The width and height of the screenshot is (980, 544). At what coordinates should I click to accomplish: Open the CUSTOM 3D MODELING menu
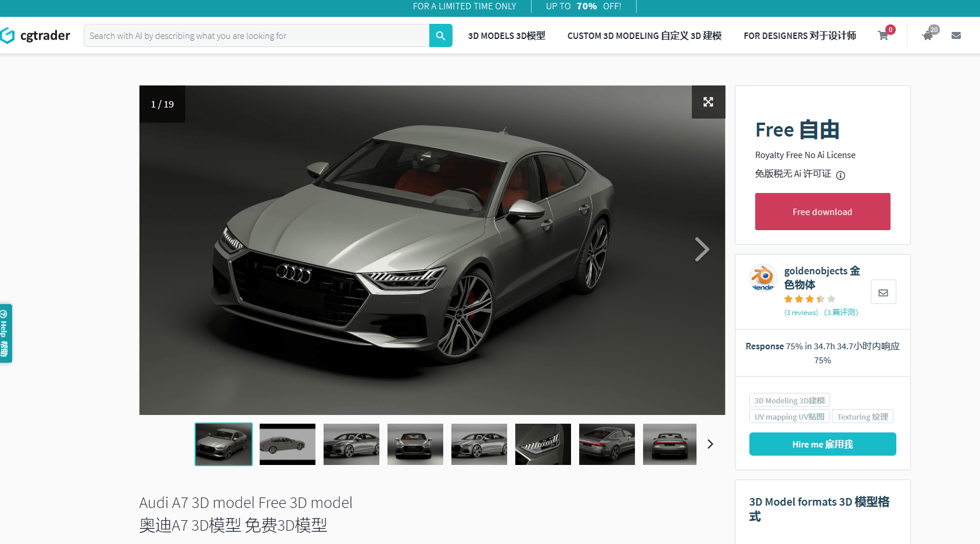644,35
